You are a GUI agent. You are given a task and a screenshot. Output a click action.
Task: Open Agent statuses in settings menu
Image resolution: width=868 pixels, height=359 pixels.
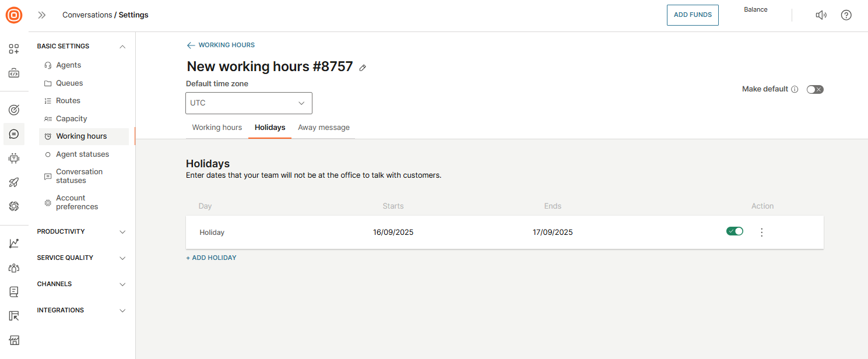[x=82, y=154]
